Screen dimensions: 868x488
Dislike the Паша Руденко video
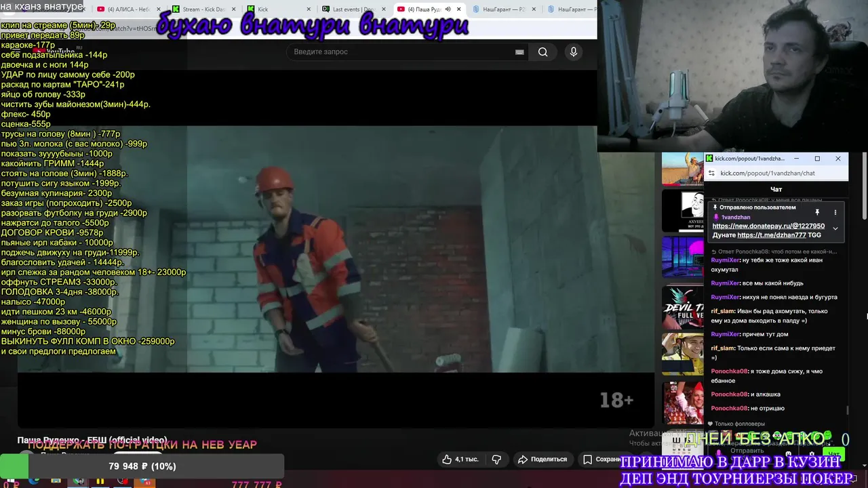tap(496, 459)
